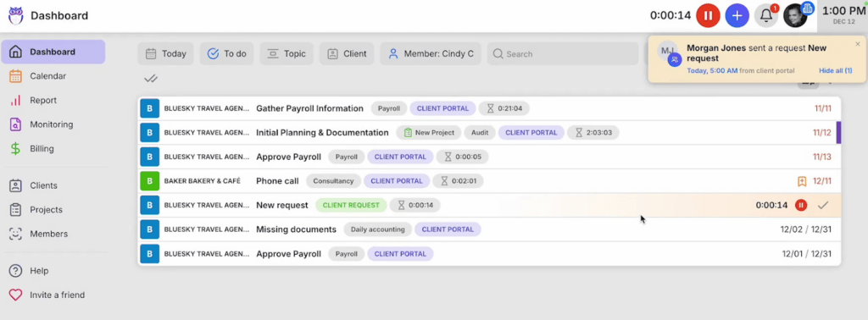
Task: Open the New request task
Action: coord(281,205)
